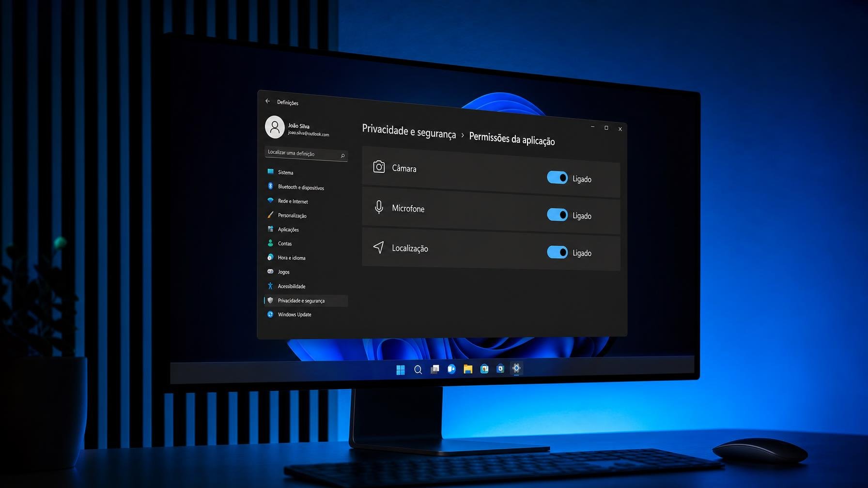Select the Bluetooth e dispositivos icon

tap(270, 186)
